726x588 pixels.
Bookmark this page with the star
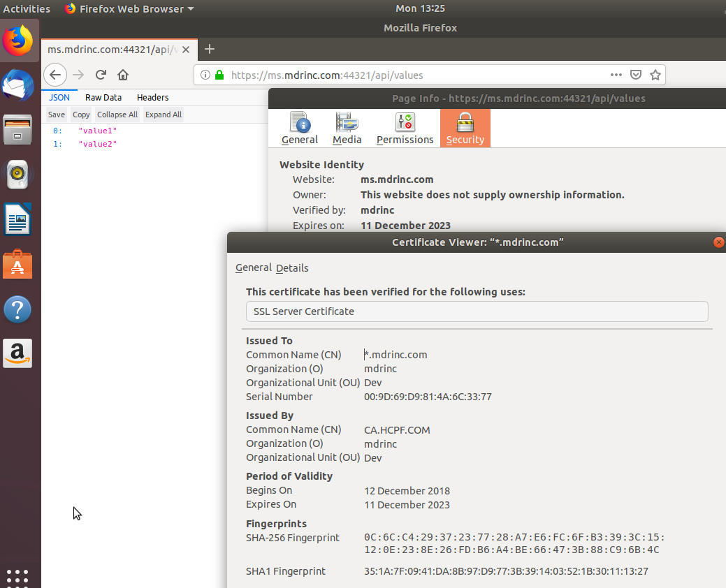[x=655, y=75]
